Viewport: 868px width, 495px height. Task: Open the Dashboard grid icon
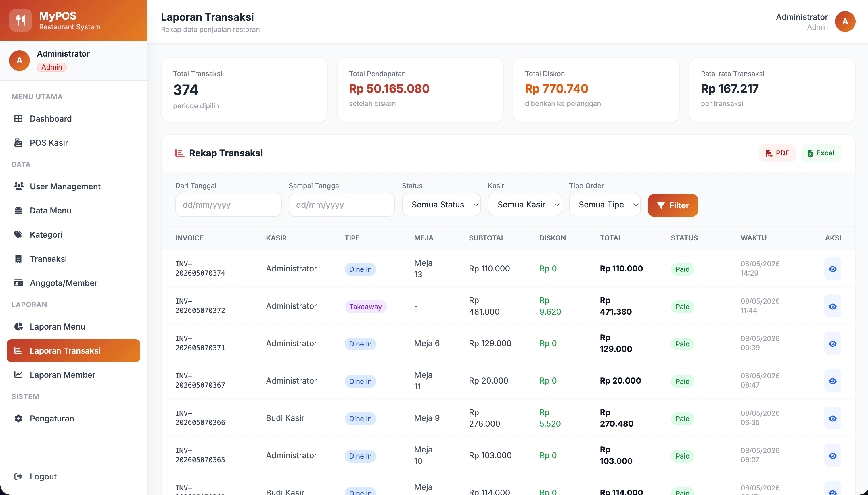tap(18, 119)
